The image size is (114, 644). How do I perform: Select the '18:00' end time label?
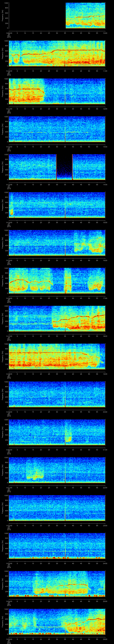(x=105, y=336)
